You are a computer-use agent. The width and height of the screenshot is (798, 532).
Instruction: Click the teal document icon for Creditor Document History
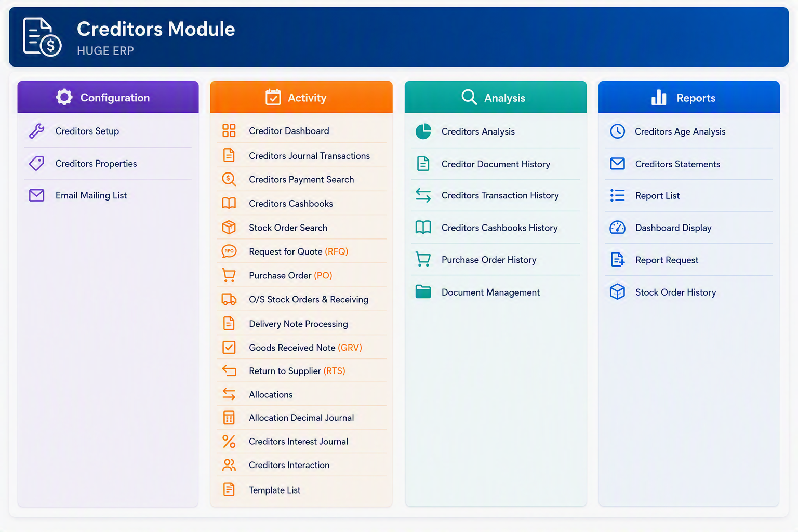pyautogui.click(x=423, y=164)
